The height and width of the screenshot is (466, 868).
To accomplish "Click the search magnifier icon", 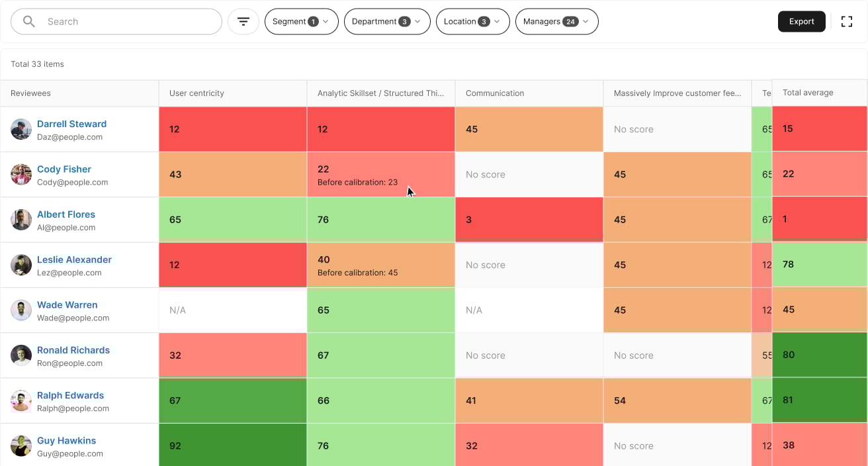I will 29,21.
